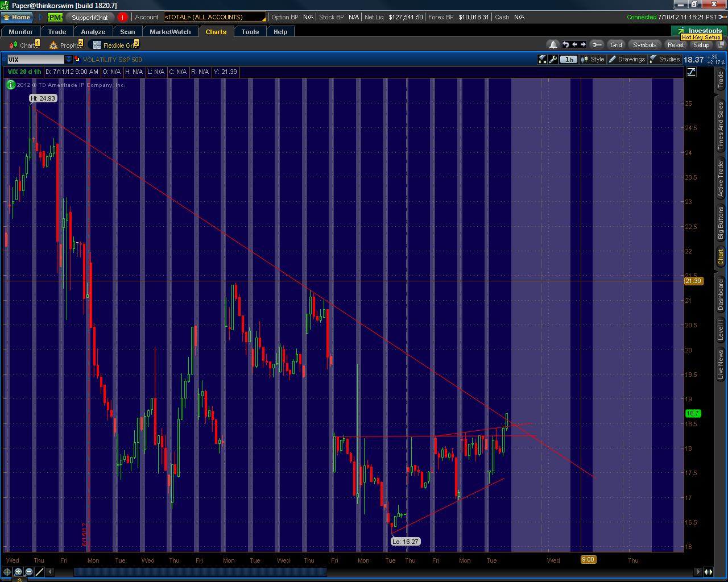The width and height of the screenshot is (728, 582).
Task: Click the Grid button
Action: tap(616, 44)
